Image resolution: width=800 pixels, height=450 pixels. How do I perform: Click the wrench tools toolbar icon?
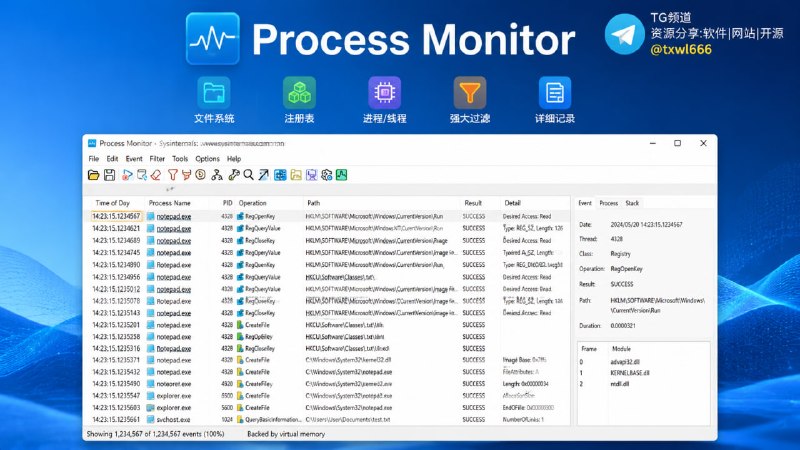point(234,175)
